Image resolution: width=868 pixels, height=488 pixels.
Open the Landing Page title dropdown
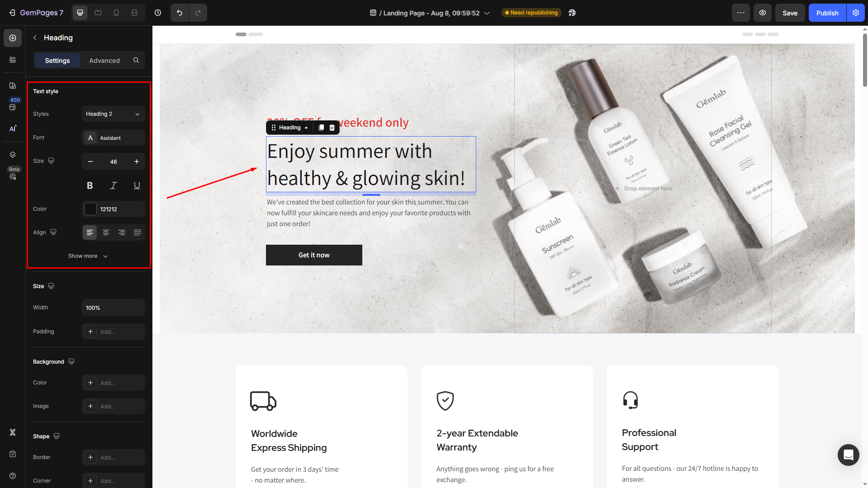coord(430,13)
